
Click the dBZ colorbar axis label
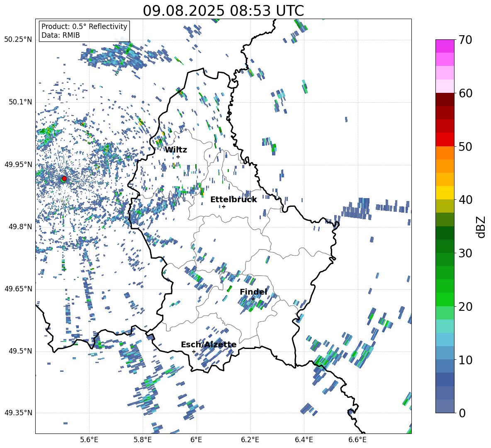coord(481,227)
